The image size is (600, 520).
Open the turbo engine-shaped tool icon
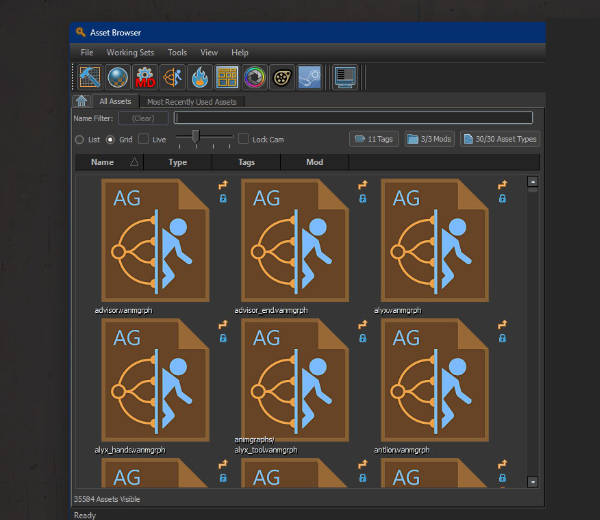click(282, 77)
